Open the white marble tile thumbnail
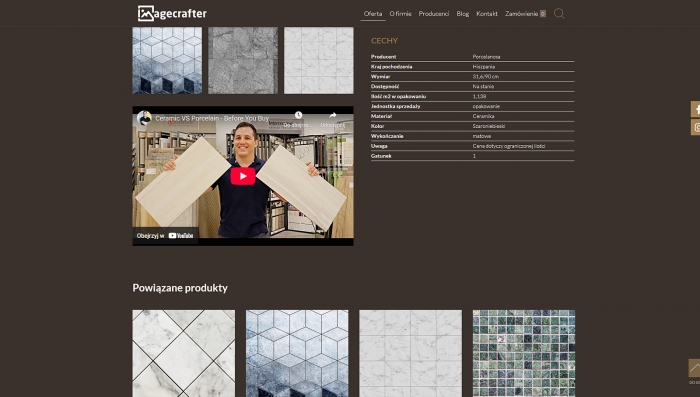Screen dimensions: 700x397 coord(319,60)
